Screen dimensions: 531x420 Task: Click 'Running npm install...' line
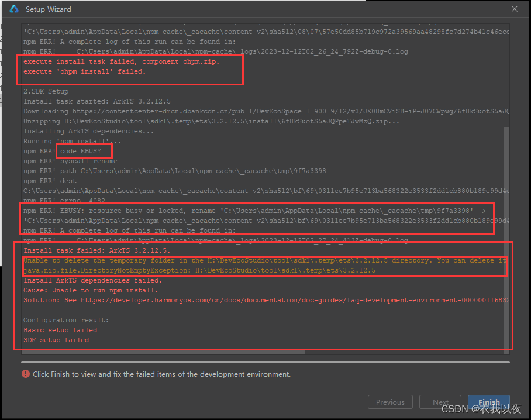pyautogui.click(x=72, y=141)
